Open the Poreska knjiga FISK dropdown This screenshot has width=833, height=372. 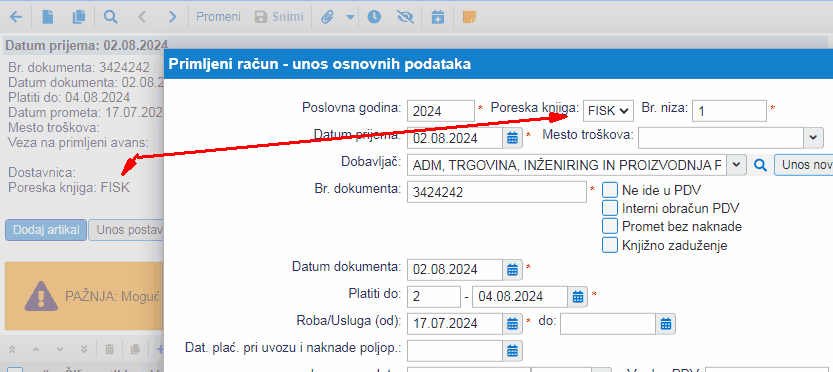[608, 111]
